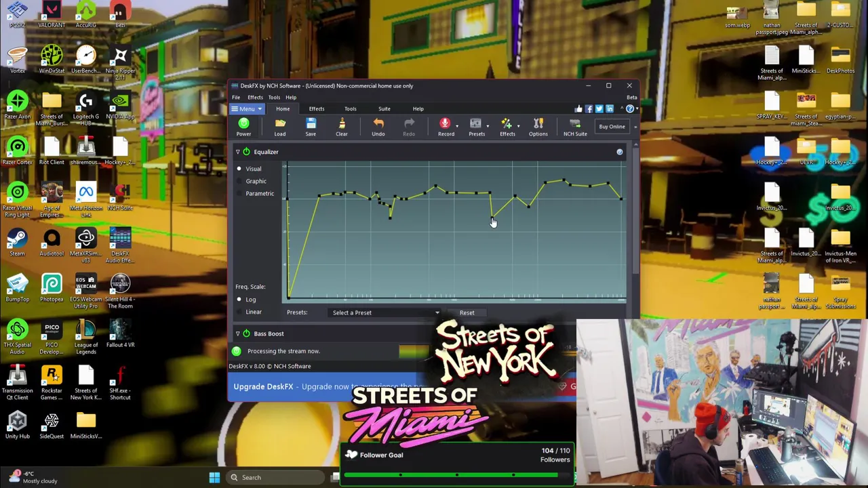Image resolution: width=868 pixels, height=488 pixels.
Task: Show more toolbar items overflow chevron
Action: (x=635, y=127)
